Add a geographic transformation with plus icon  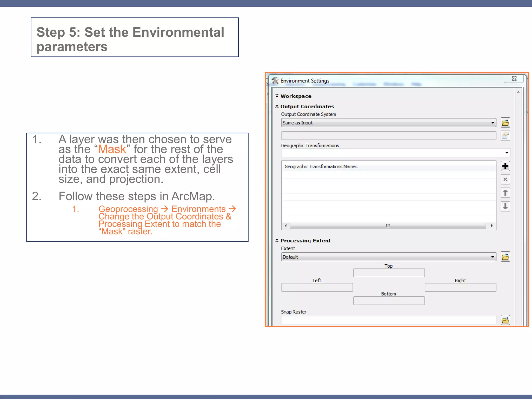(x=505, y=166)
